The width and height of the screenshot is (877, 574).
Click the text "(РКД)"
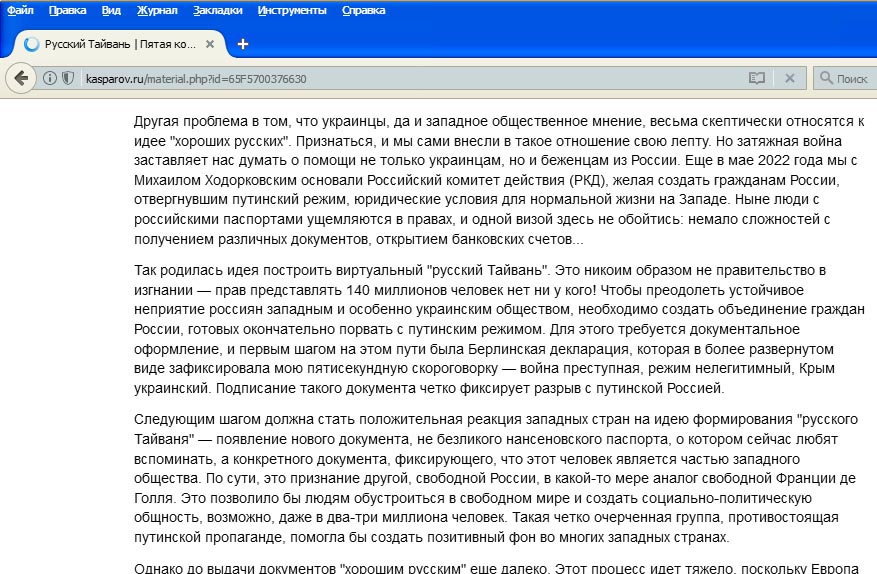588,180
